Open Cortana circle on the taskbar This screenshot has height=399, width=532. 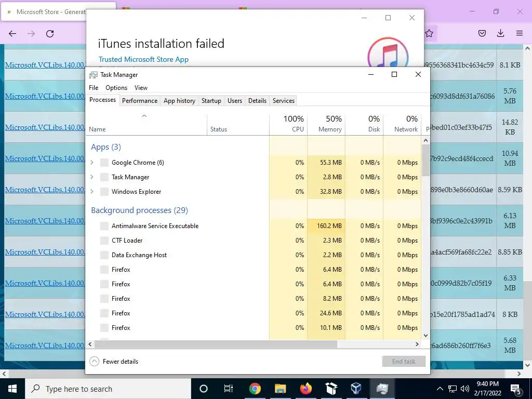[204, 389]
